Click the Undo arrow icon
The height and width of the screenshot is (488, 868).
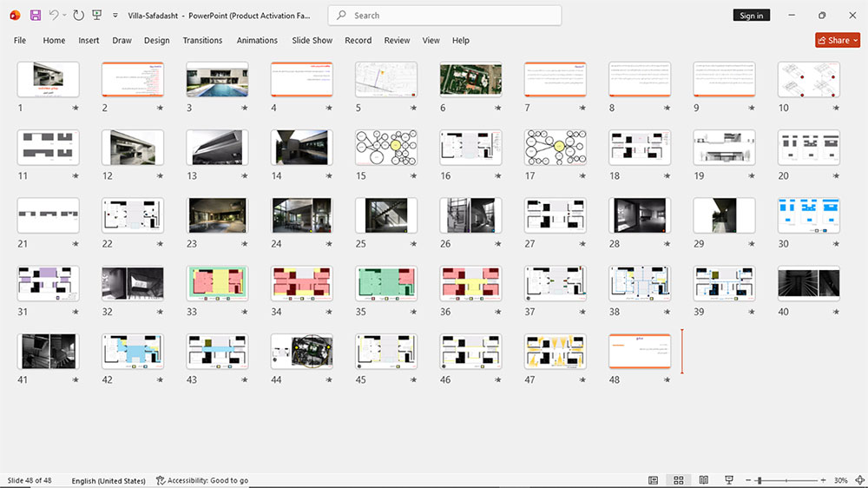[53, 16]
